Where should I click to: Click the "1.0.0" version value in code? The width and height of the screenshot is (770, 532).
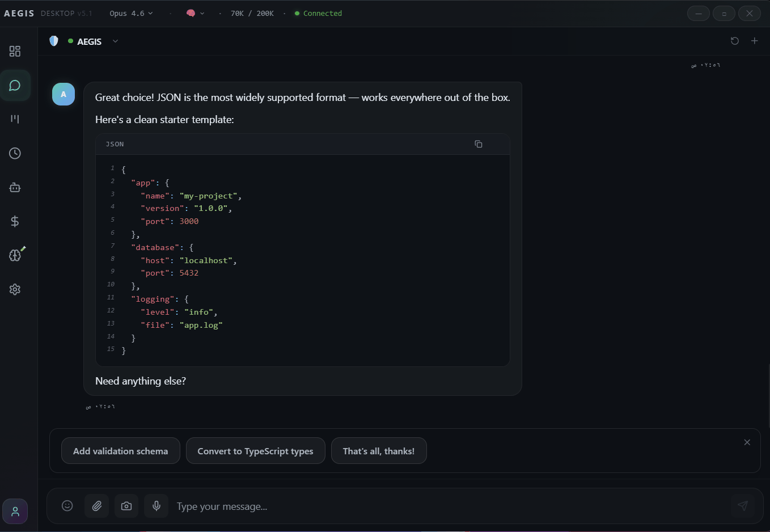point(211,208)
